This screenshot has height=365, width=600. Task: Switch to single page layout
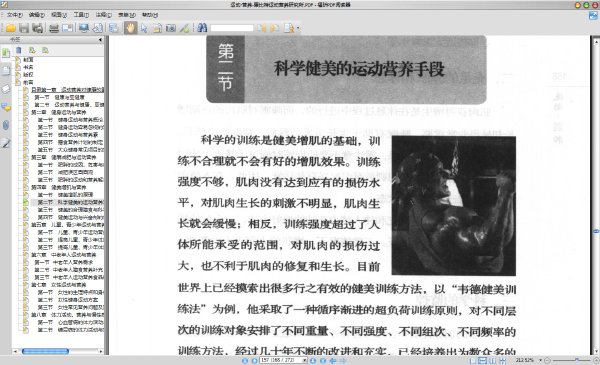(473, 360)
